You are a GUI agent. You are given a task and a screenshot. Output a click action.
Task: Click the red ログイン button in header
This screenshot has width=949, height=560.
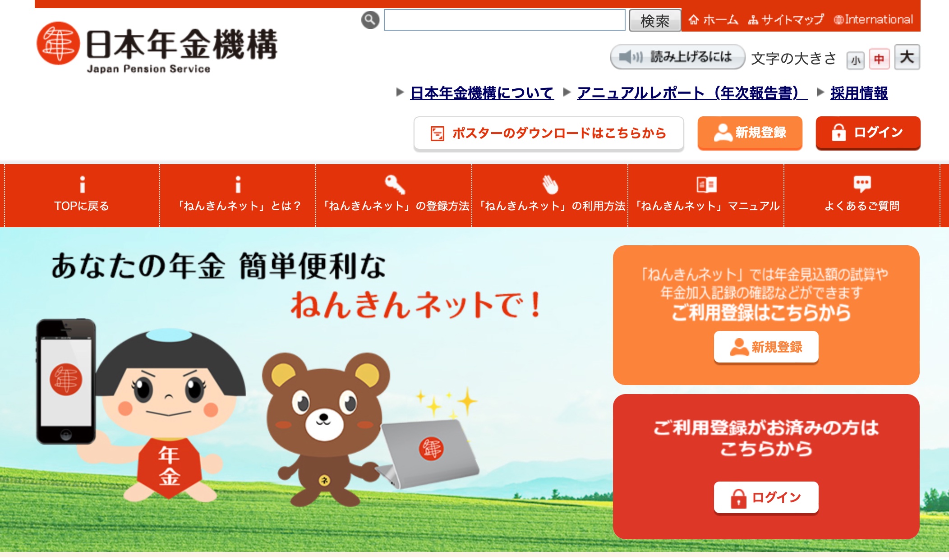pyautogui.click(x=868, y=133)
